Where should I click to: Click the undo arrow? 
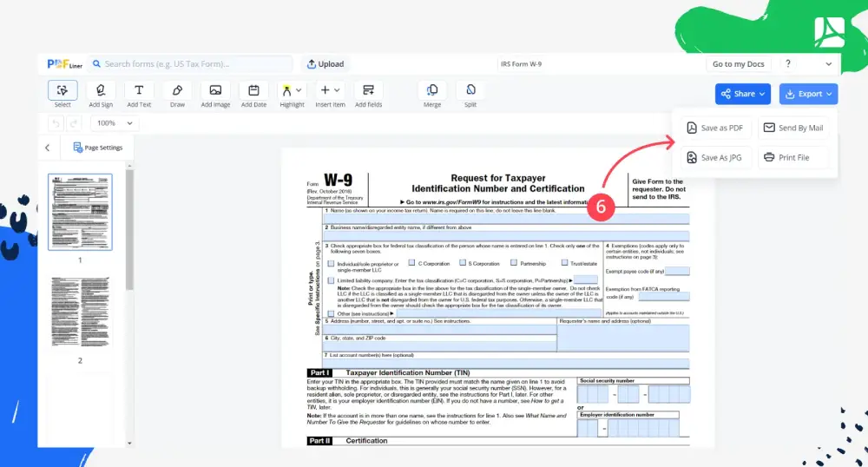click(56, 123)
